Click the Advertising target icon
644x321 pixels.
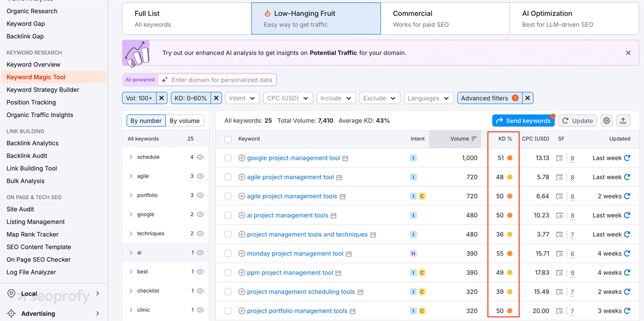coord(12,314)
